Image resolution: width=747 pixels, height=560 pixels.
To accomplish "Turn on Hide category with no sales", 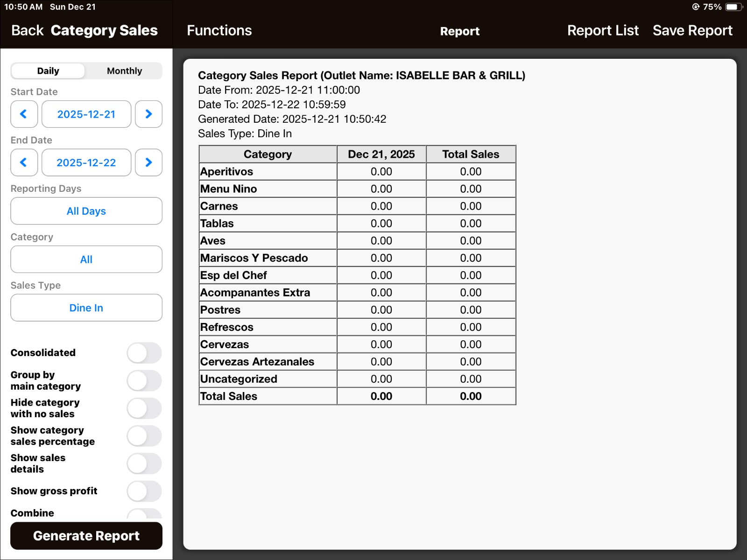I will click(144, 408).
